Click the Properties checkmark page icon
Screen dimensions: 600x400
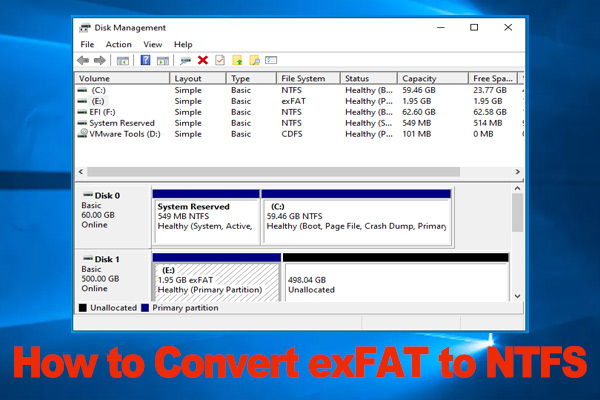(x=220, y=60)
